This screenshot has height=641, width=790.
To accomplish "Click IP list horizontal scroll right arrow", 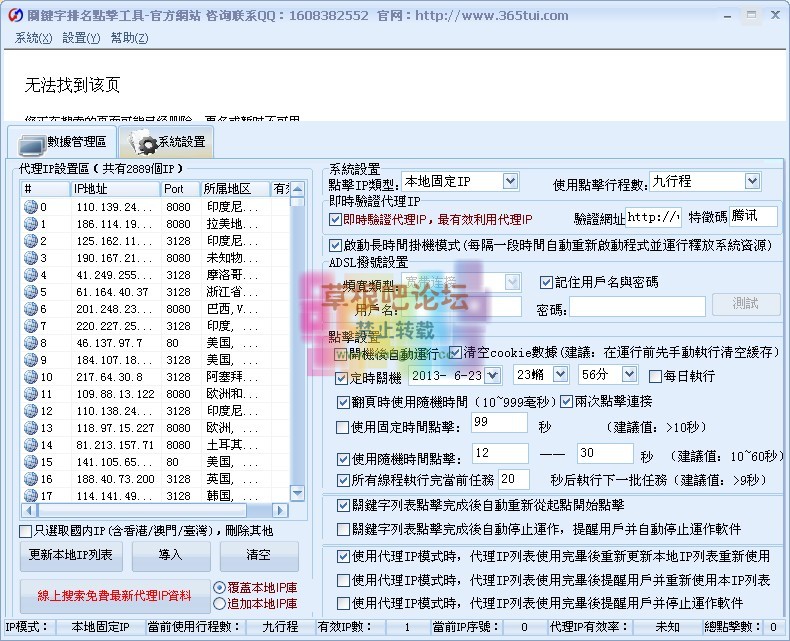I will (280, 510).
